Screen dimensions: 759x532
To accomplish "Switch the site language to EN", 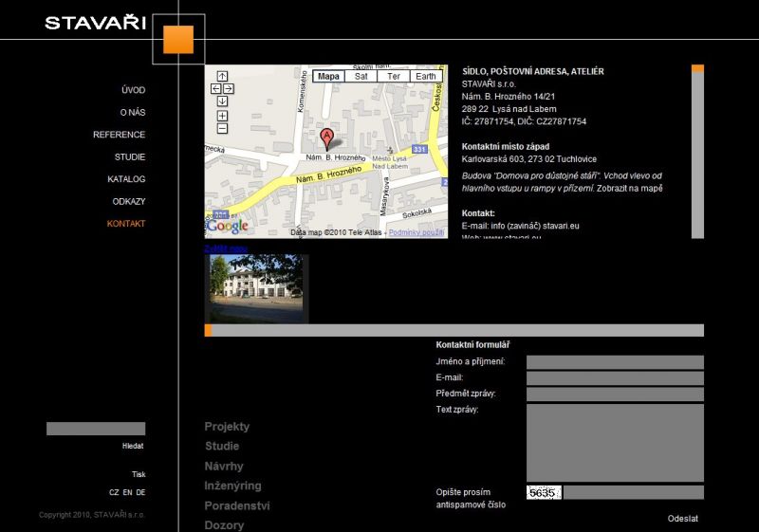I will click(x=128, y=493).
